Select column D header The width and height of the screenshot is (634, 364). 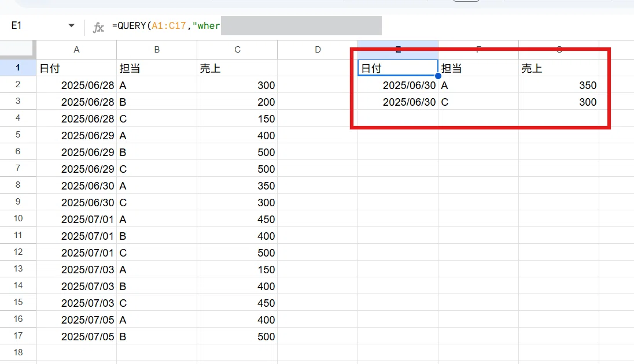318,50
